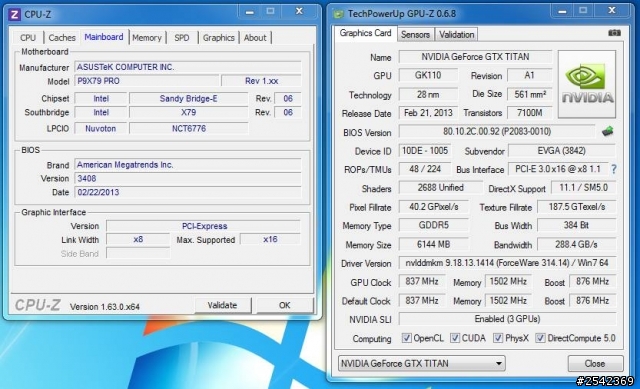Open the bus interface question mark help
This screenshot has height=389, width=640.
(613, 169)
